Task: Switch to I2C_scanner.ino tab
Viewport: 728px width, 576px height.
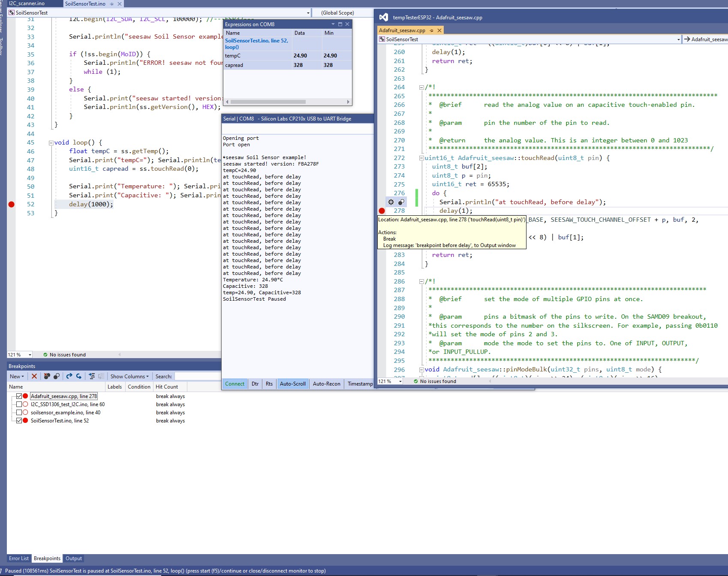Action: tap(27, 3)
